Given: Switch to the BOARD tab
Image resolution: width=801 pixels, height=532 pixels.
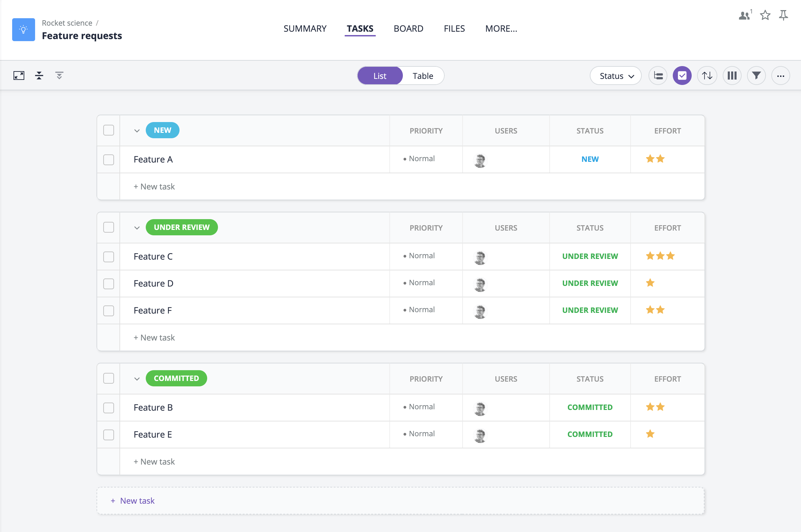Looking at the screenshot, I should (408, 28).
